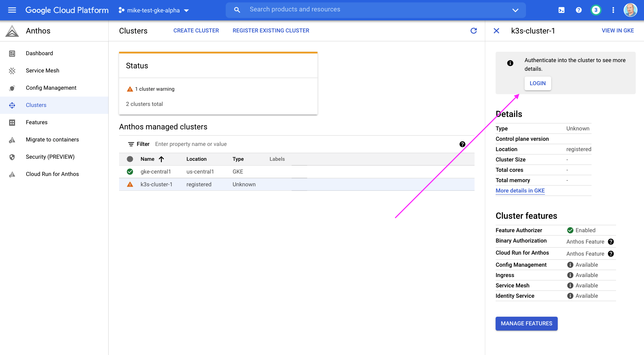Viewport: 644px width, 355px height.
Task: Click the cluster warning triangle in Status card
Action: [130, 89]
